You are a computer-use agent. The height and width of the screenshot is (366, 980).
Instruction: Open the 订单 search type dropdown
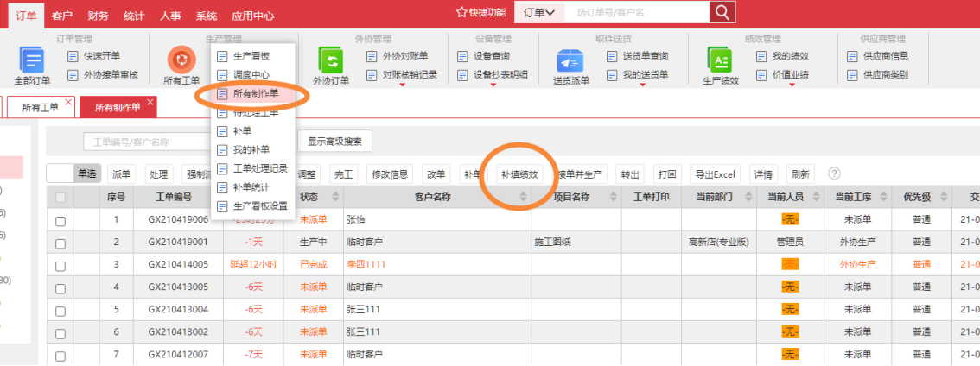(539, 12)
